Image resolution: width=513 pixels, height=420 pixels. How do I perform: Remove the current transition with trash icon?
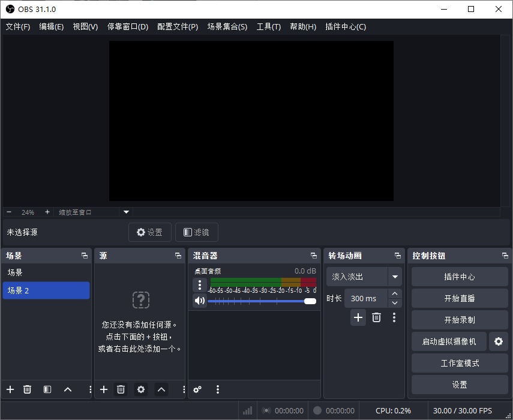point(376,317)
